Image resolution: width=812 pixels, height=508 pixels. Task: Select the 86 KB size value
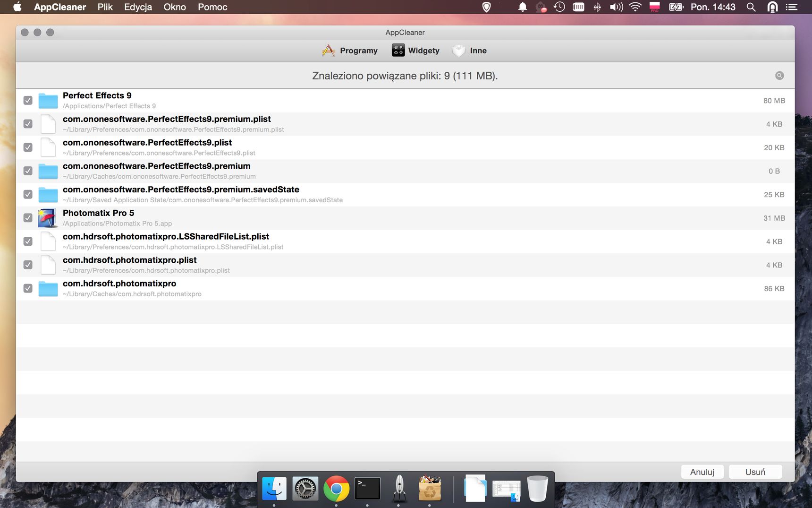(774, 288)
